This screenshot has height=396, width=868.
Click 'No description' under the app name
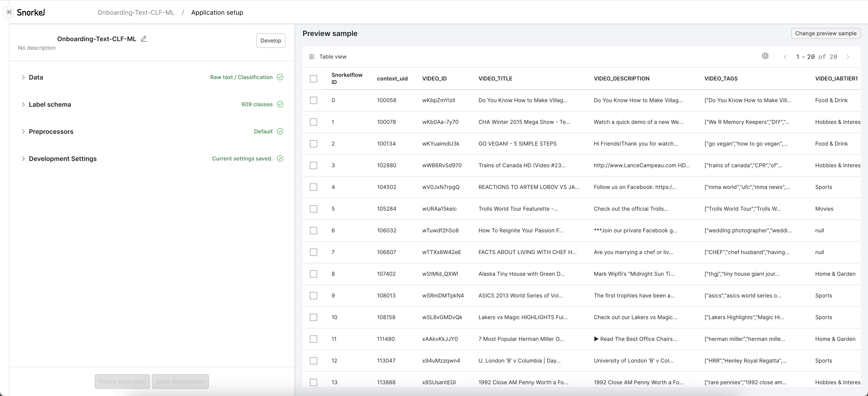(37, 48)
